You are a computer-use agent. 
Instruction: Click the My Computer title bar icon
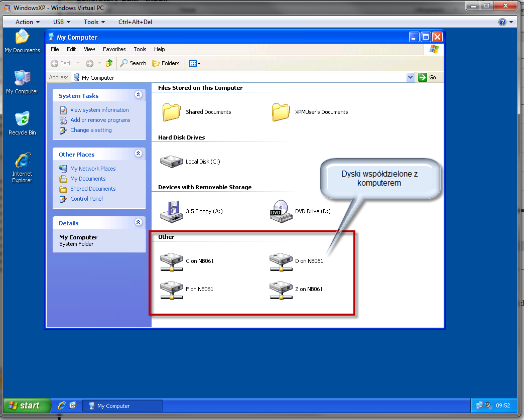coord(51,37)
